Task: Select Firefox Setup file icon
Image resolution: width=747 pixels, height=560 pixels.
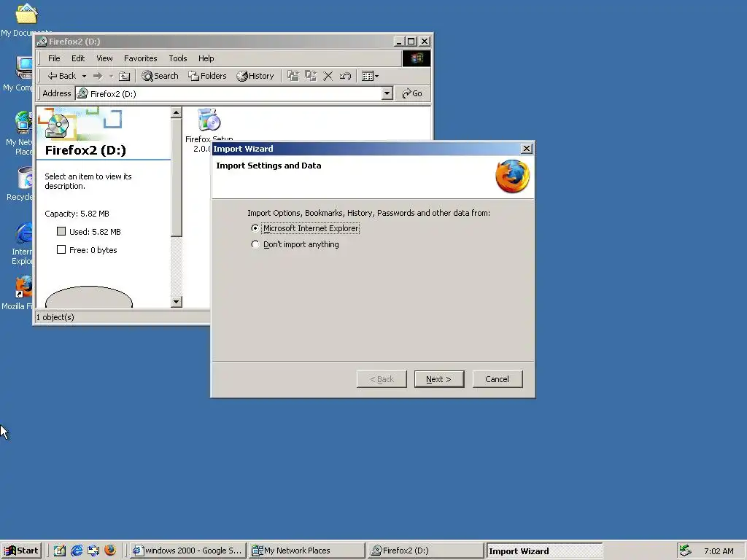Action: coord(209,120)
